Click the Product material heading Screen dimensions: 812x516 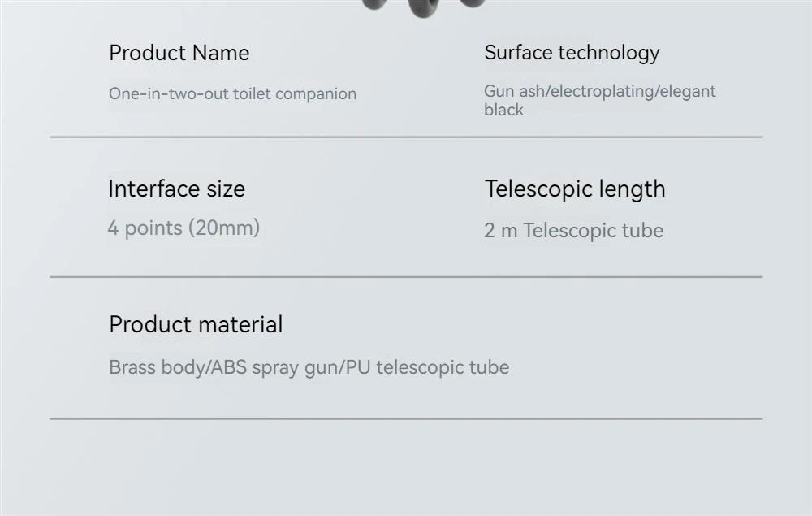(x=196, y=325)
